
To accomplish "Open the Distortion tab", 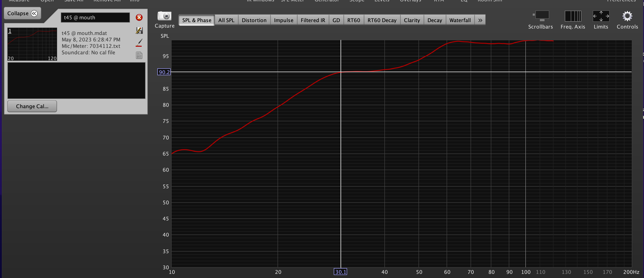I will [x=254, y=20].
